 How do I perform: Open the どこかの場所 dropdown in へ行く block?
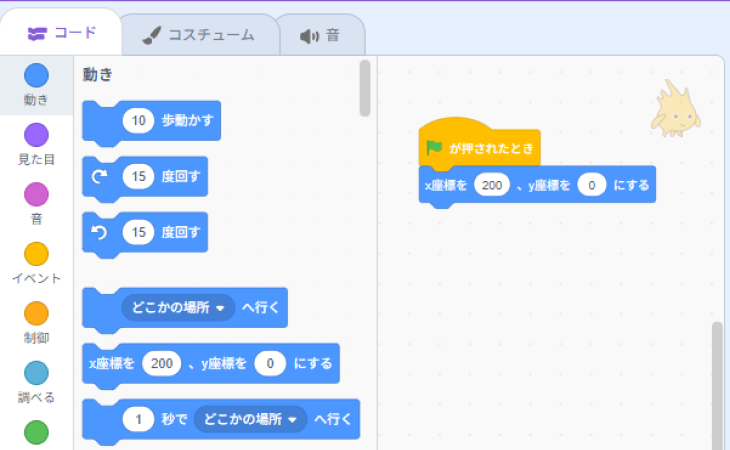pos(176,308)
